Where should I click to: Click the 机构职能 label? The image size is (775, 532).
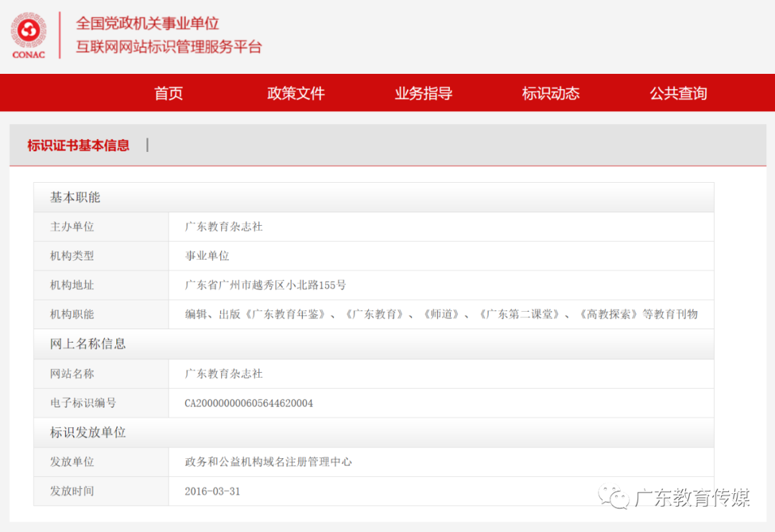[72, 314]
